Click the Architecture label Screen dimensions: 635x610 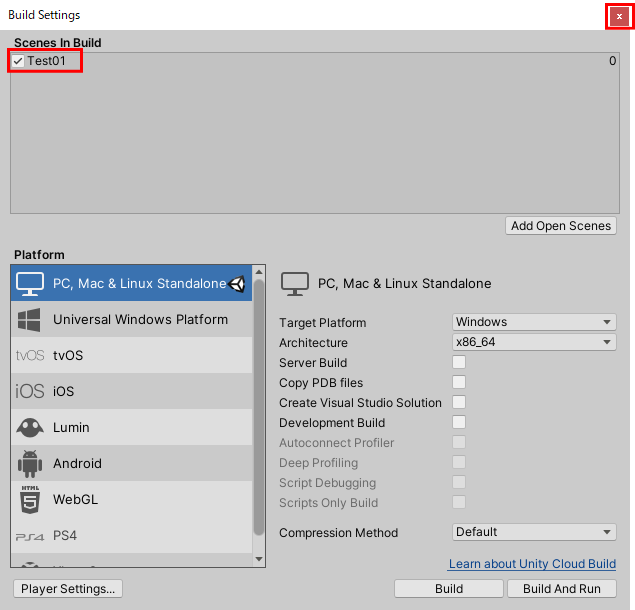coord(313,343)
